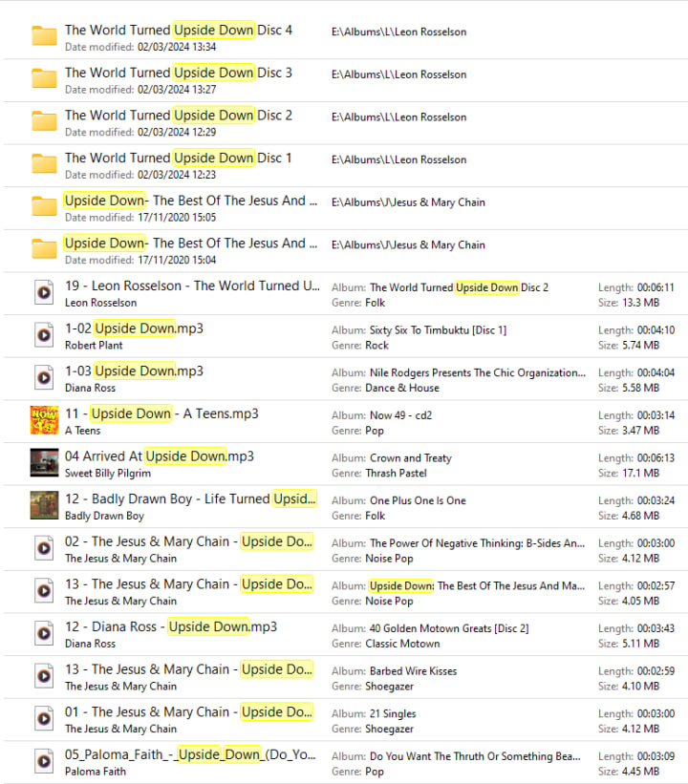Select 04 Arrived At Upside Down.mp3
The height and width of the screenshot is (784, 688).
[x=160, y=456]
